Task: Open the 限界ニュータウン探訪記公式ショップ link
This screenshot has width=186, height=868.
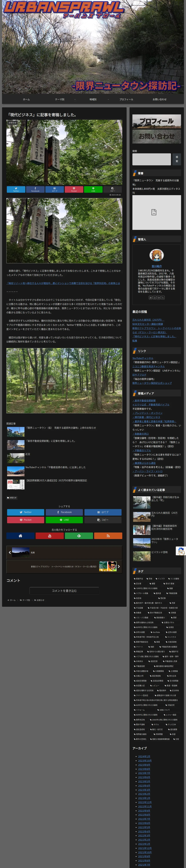Action: [x=152, y=383]
